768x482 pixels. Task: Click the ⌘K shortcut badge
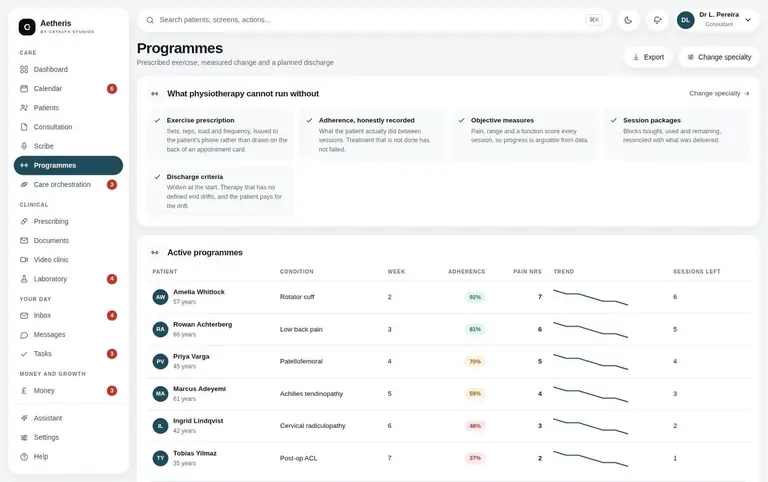point(594,20)
